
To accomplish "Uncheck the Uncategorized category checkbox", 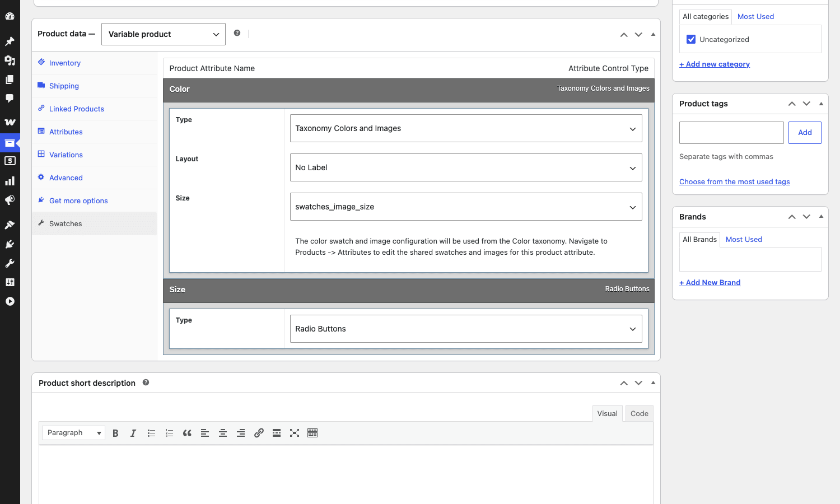I will point(691,39).
